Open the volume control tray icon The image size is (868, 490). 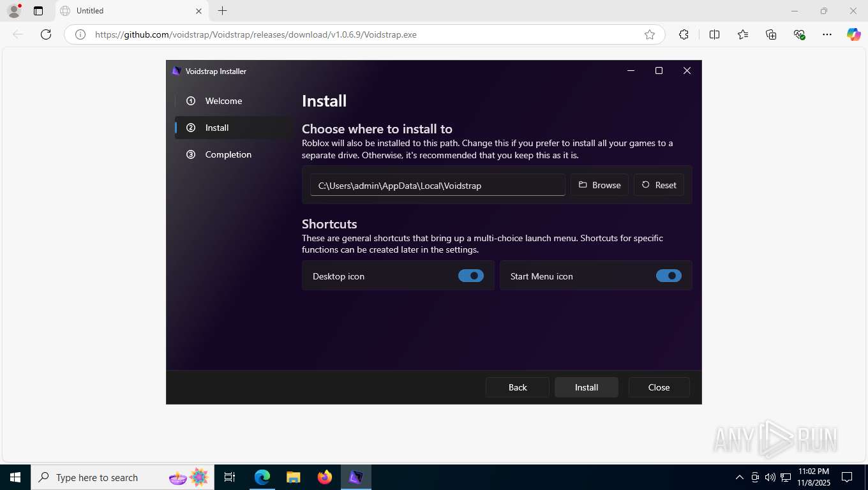[x=770, y=477]
